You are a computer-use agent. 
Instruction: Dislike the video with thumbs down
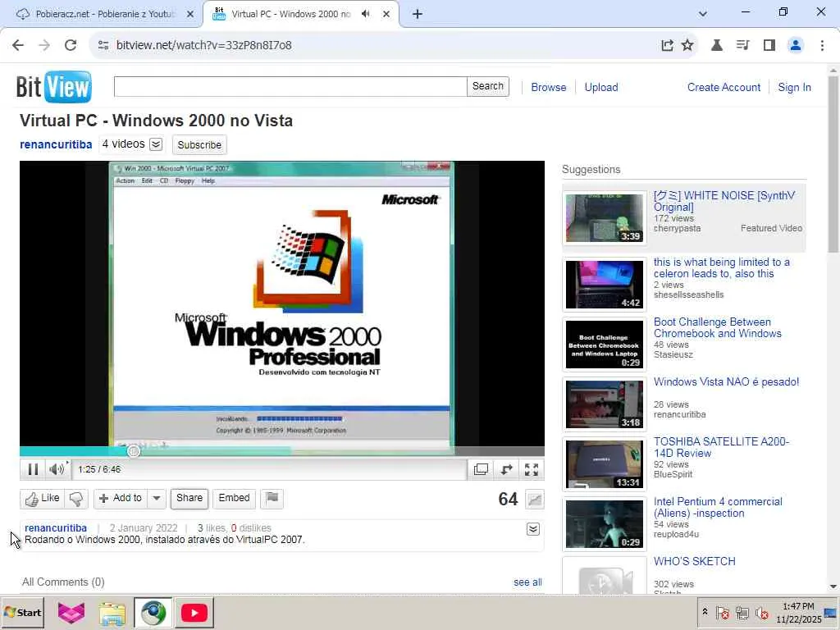(x=76, y=498)
